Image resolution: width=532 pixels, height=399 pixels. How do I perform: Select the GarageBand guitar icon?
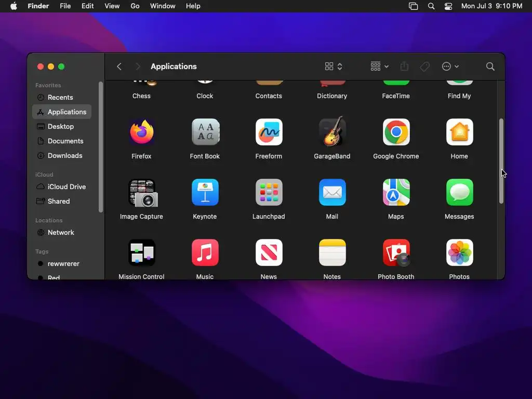click(x=332, y=131)
